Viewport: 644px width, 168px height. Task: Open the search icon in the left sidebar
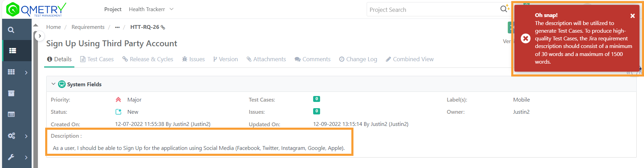[x=11, y=30]
